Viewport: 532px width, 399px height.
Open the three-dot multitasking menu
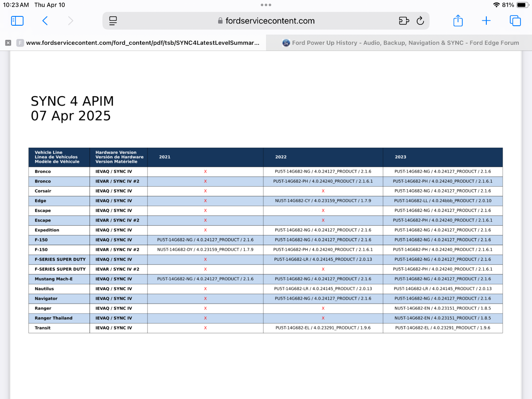coord(266,5)
